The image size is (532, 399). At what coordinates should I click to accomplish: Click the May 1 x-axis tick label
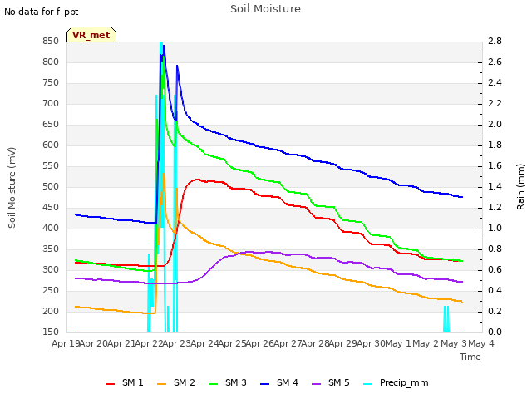click(397, 343)
